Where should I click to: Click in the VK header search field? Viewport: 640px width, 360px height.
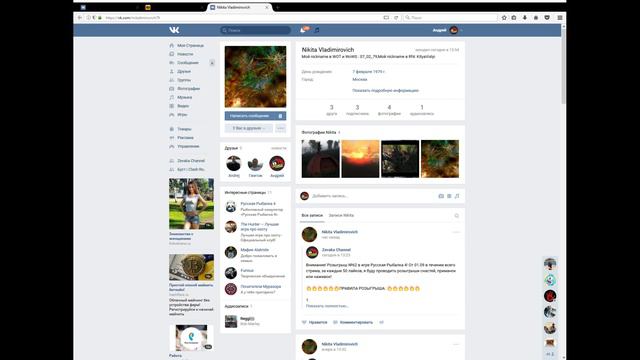[256, 30]
